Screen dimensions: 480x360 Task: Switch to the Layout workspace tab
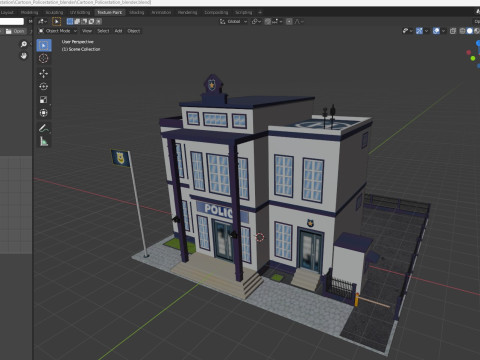point(7,12)
